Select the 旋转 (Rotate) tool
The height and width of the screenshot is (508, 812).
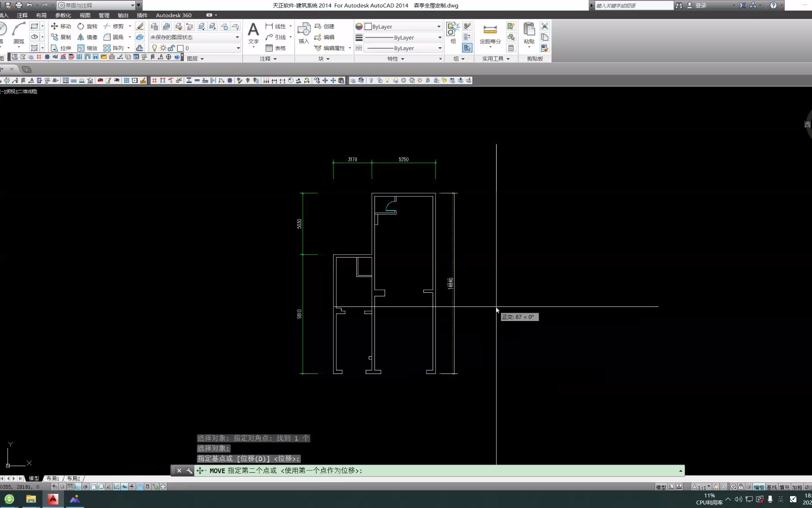pos(87,26)
